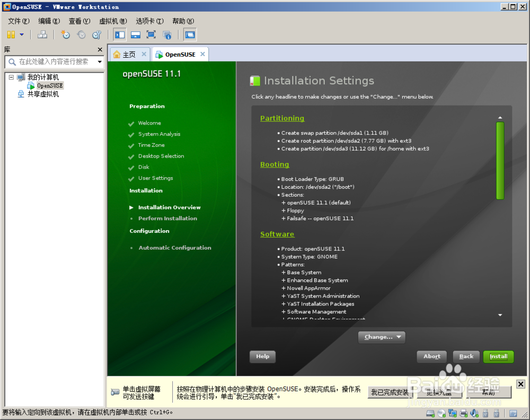The image size is (530, 420).
Task: Close the 库 library panel
Action: (100, 50)
